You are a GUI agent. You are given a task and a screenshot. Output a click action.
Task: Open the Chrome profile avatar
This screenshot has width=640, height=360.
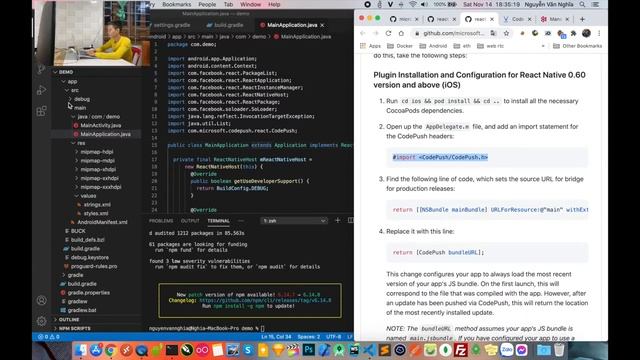coord(586,33)
